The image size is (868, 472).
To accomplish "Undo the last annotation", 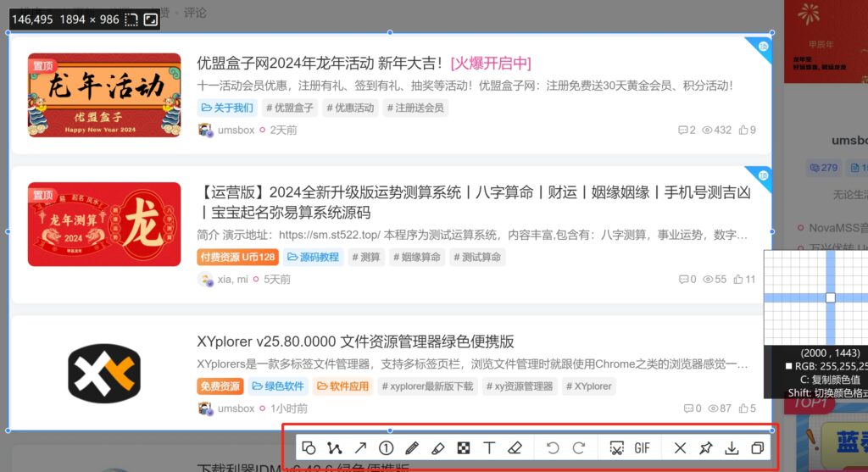I will click(553, 447).
